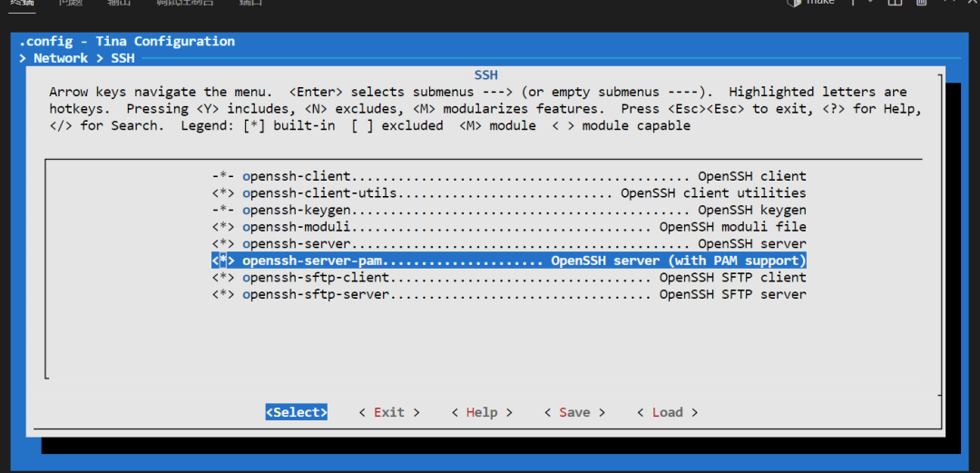The image size is (980, 473).
Task: Select the openssh-client menu entry
Action: tap(509, 176)
